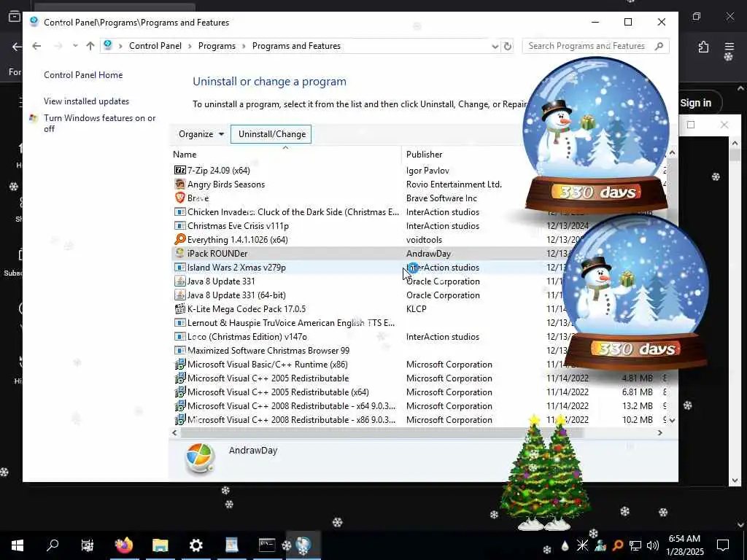The height and width of the screenshot is (560, 747).
Task: Click the Microsoft Visual C++ 2005 Redistributable (x64) icon
Action: click(179, 392)
